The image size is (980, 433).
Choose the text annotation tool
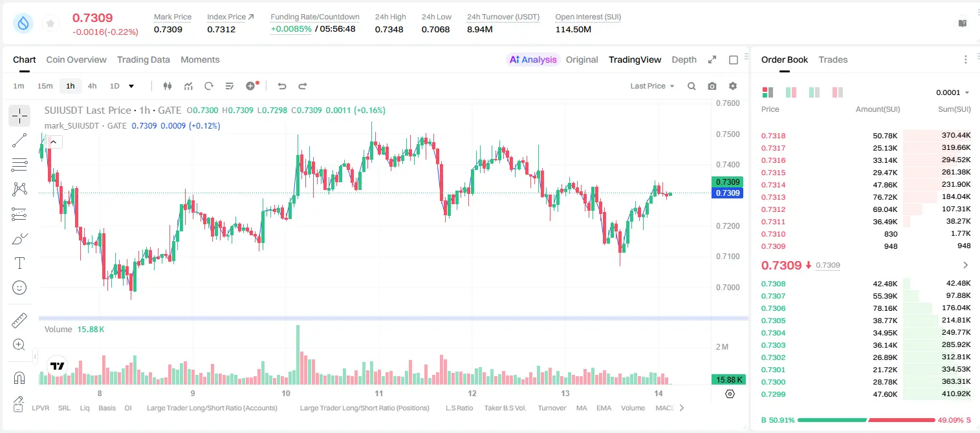tap(19, 263)
